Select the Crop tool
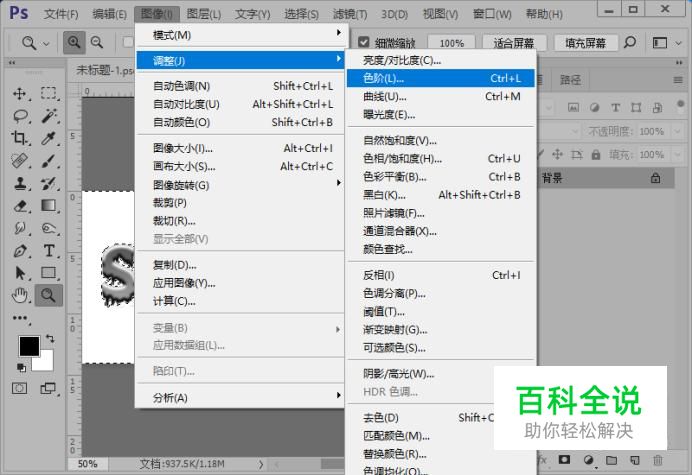Screen dimensions: 692x475 click(x=20, y=139)
